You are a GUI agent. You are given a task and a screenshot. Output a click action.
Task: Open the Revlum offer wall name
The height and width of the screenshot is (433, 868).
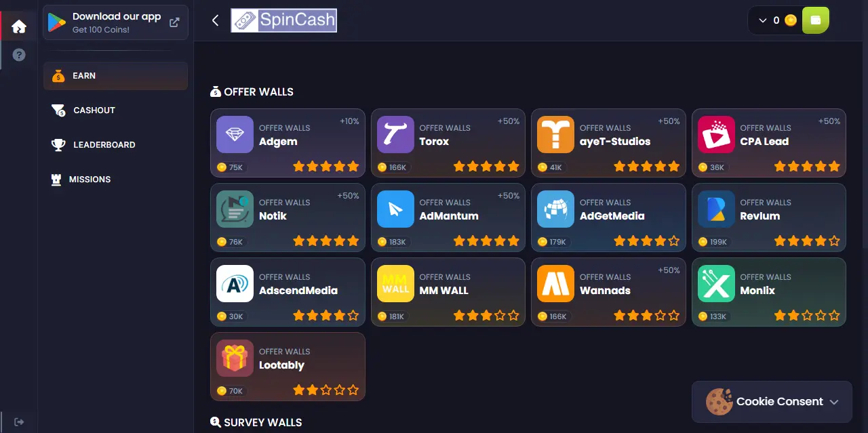759,216
